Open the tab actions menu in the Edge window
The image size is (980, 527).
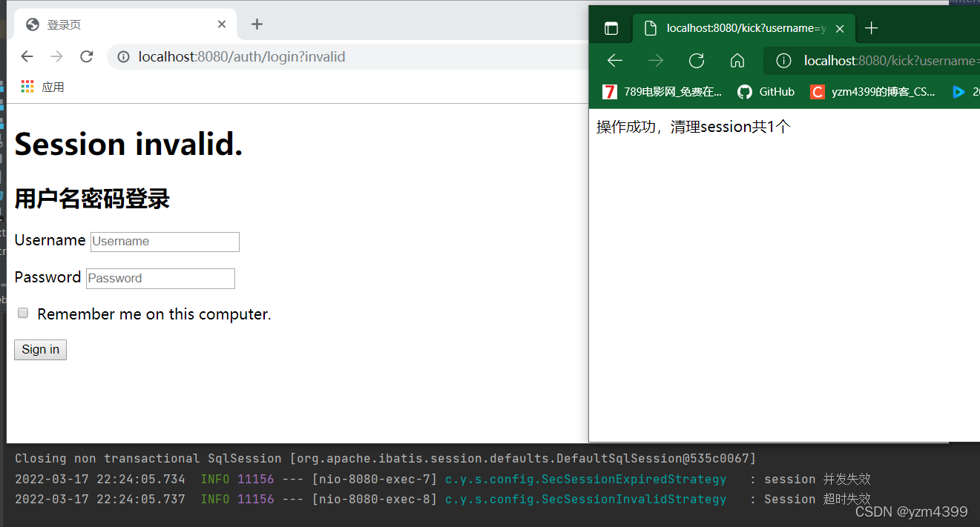tap(611, 29)
